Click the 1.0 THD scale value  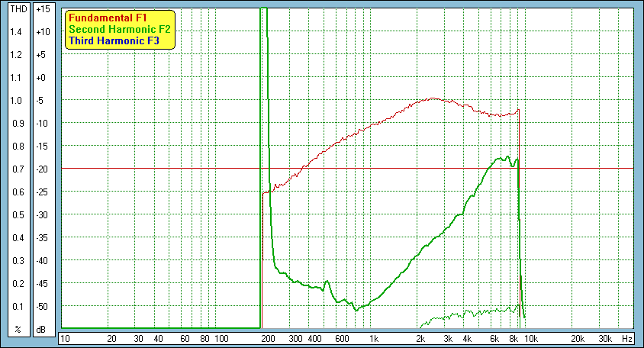pyautogui.click(x=16, y=100)
